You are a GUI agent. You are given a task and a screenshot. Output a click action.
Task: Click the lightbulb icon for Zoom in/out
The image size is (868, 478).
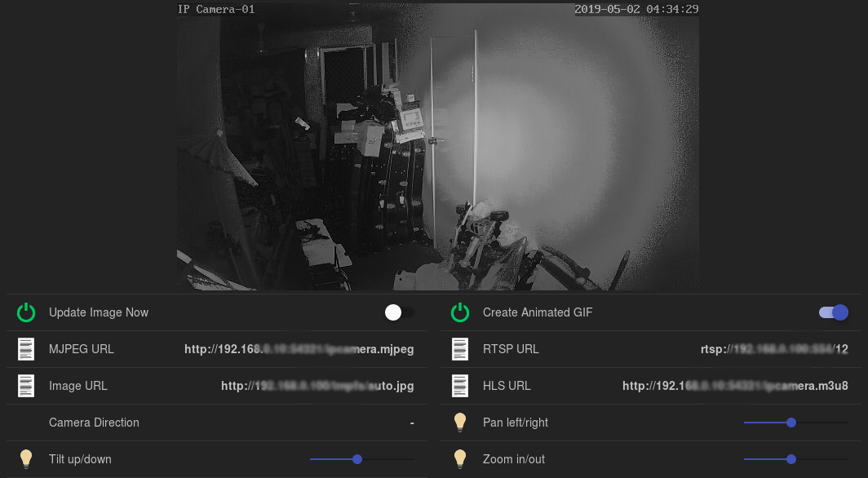459,459
